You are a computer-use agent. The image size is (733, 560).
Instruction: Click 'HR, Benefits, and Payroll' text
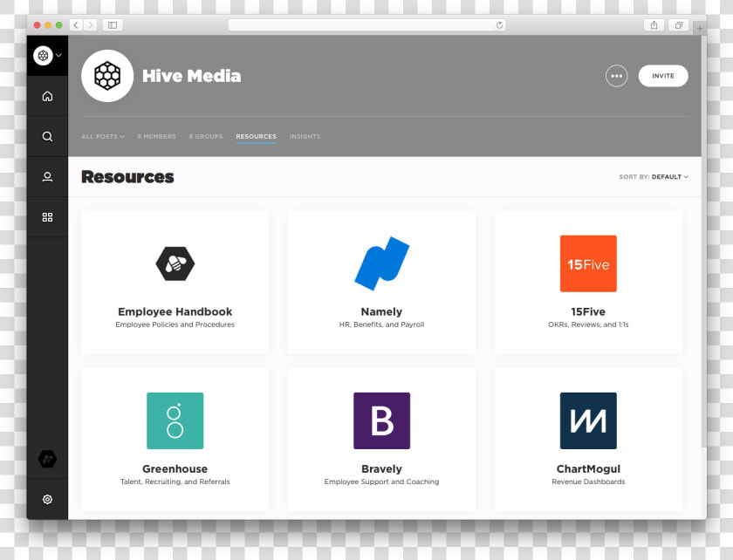pos(381,324)
